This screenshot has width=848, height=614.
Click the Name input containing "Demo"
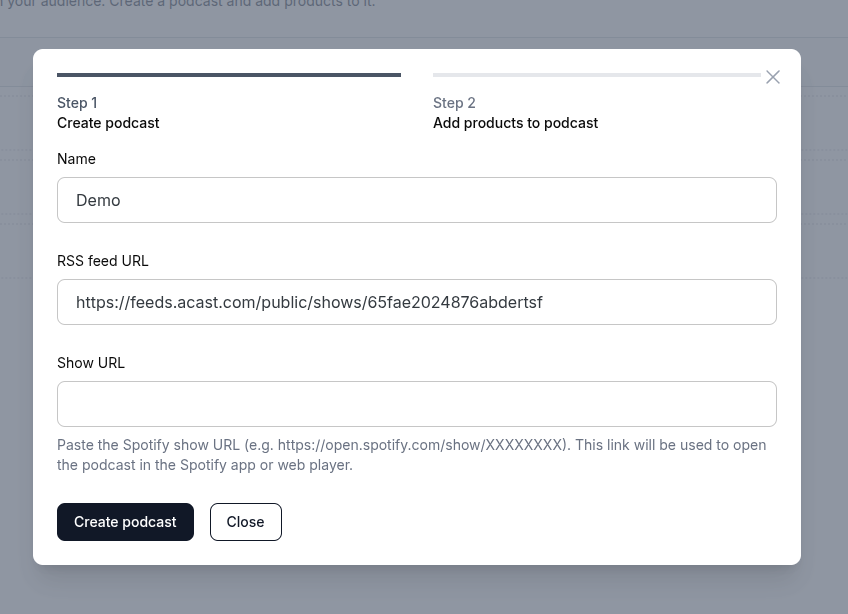pyautogui.click(x=417, y=200)
